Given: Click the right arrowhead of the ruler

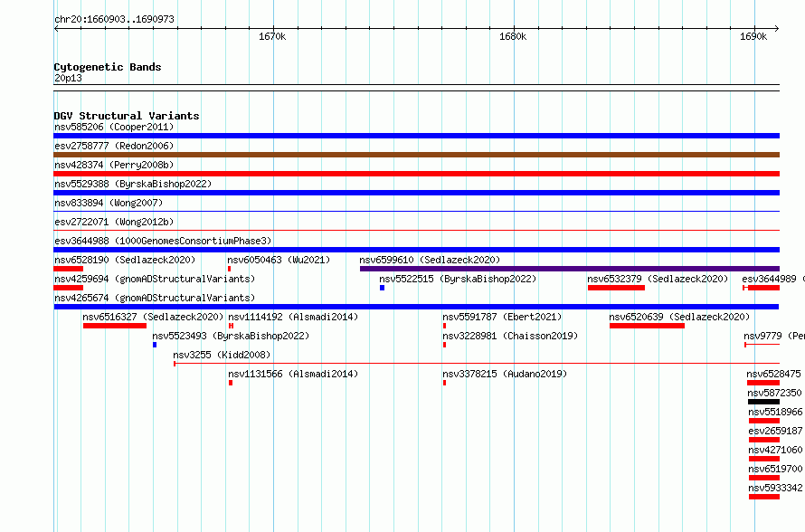Looking at the screenshot, I should click(777, 28).
